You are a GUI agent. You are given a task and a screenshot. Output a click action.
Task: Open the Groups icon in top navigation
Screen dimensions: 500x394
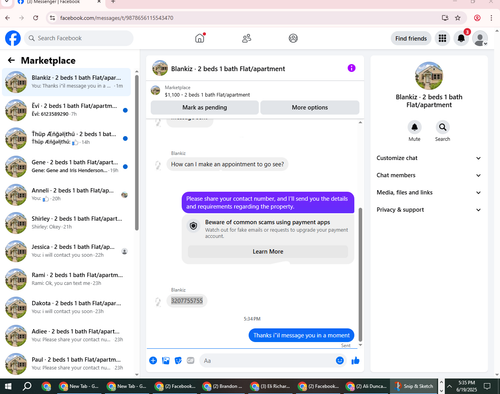(x=293, y=38)
